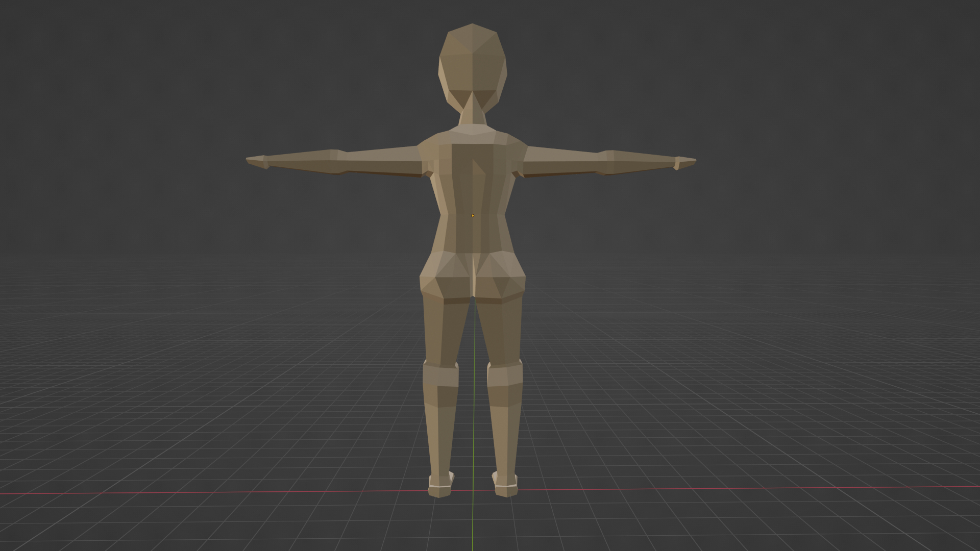Click the right-side thigh of the model
The image size is (980, 551).
pos(503,329)
